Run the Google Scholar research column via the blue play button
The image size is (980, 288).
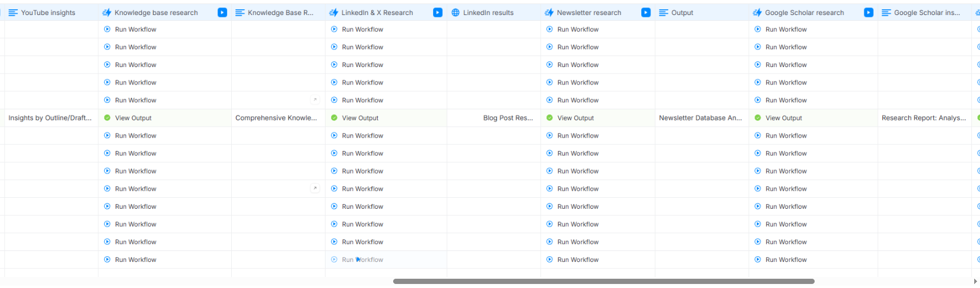click(868, 13)
